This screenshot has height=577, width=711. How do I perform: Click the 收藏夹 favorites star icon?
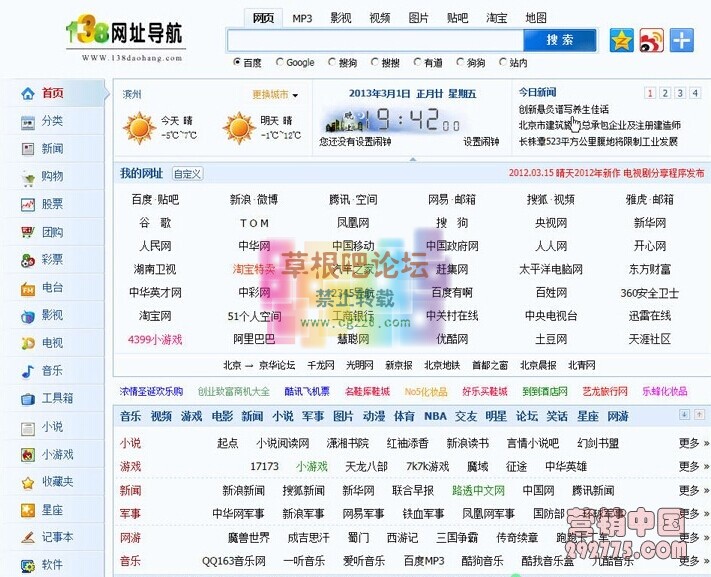point(28,483)
